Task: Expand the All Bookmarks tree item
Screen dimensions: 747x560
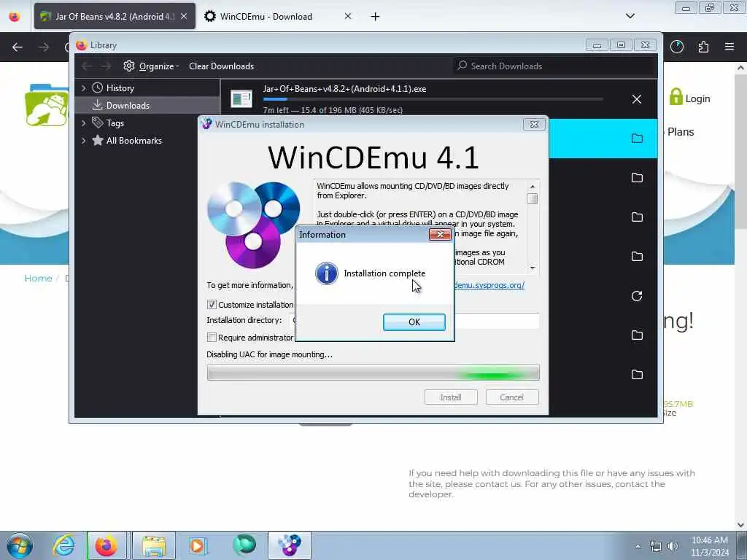Action: coord(84,141)
